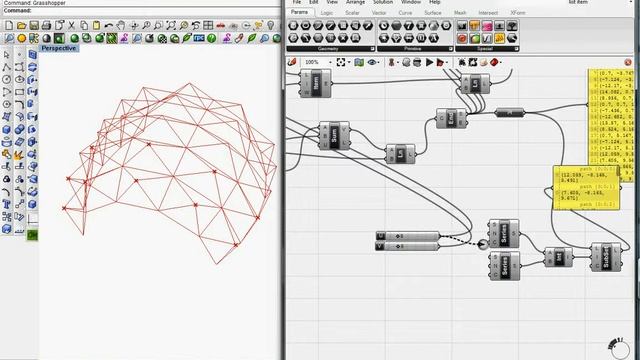Viewport: 640px width, 360px height.
Task: Click the yellow panel showing path data
Action: pos(587,188)
